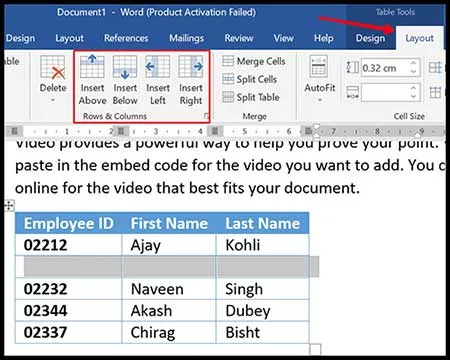This screenshot has height=360, width=450.
Task: Switch to the Table Tools Layout tab
Action: [x=419, y=38]
